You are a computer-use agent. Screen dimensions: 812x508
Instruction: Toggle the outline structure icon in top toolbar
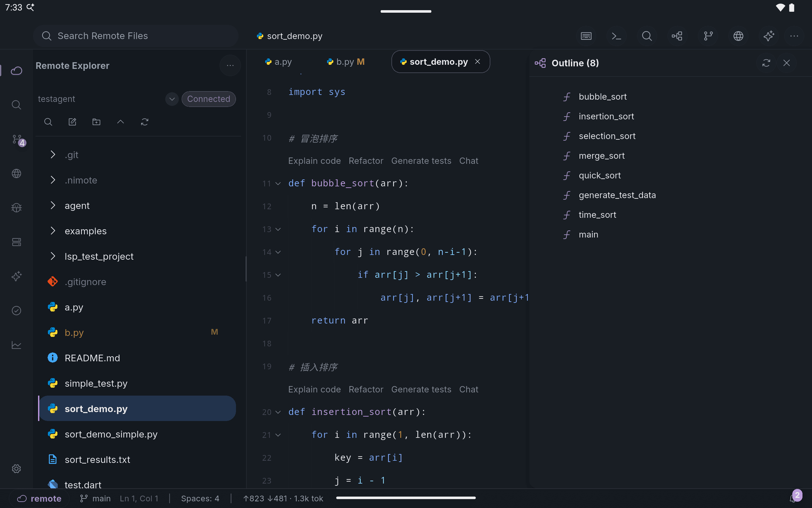click(x=677, y=36)
